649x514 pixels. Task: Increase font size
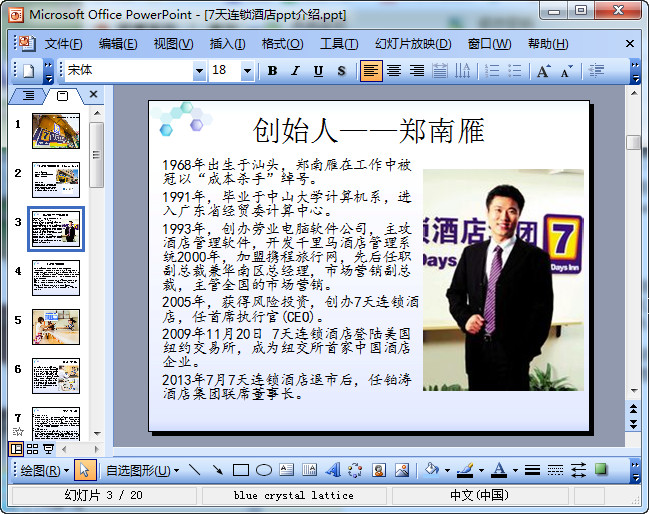pos(543,71)
